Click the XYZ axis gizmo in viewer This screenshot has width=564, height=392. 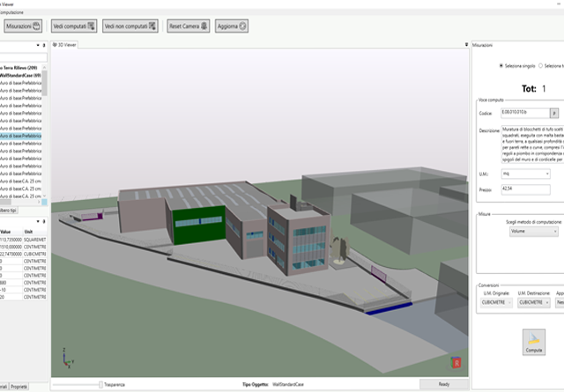coord(67,358)
